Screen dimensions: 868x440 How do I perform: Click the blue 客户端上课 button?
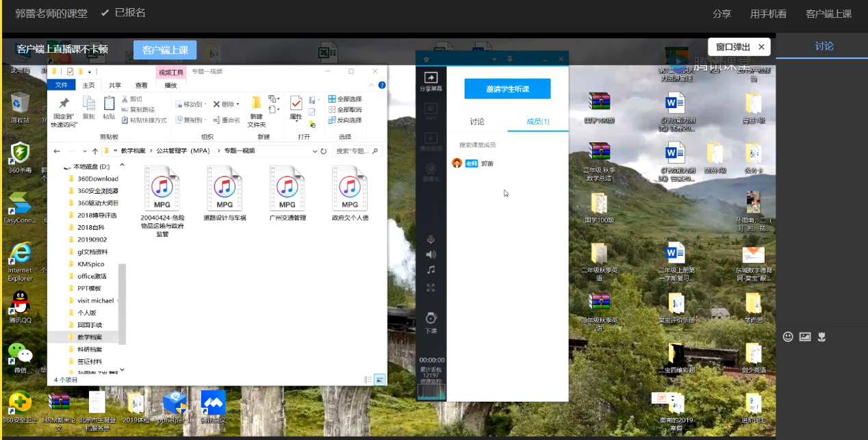click(165, 50)
